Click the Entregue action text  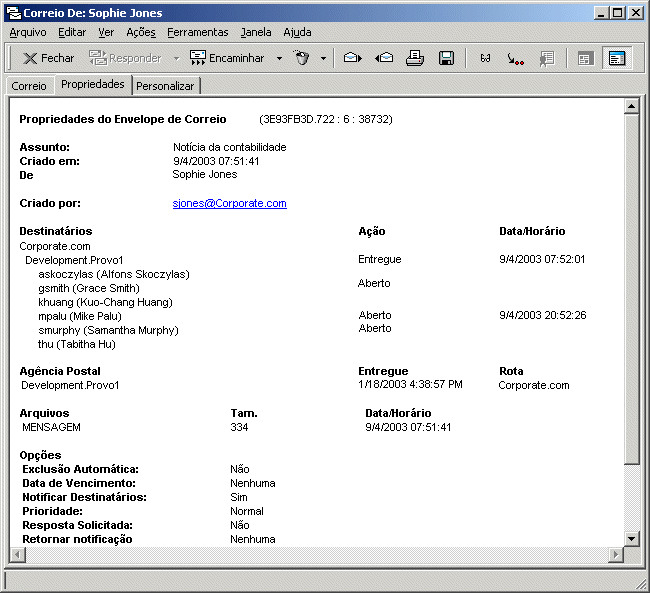pos(380,259)
